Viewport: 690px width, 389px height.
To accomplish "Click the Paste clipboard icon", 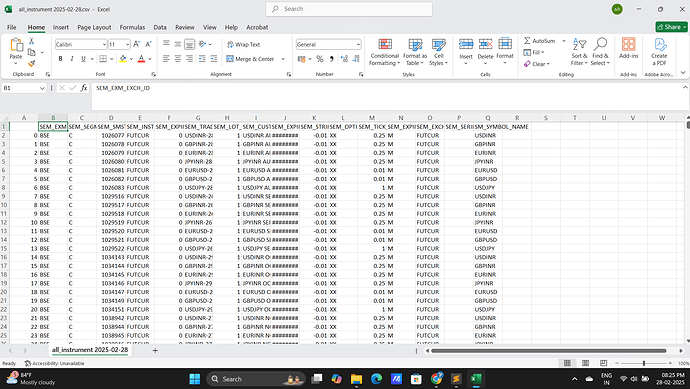I will 16,45.
